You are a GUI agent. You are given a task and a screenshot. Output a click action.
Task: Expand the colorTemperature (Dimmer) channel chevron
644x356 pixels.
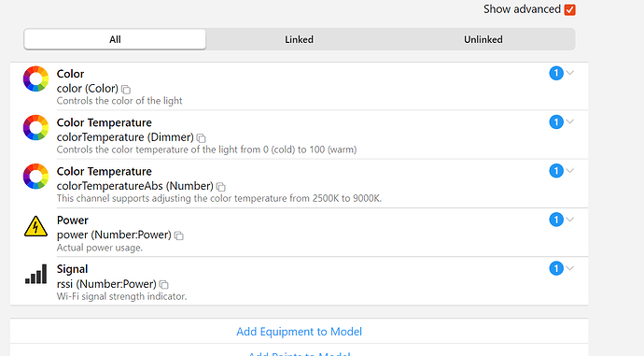tap(569, 121)
